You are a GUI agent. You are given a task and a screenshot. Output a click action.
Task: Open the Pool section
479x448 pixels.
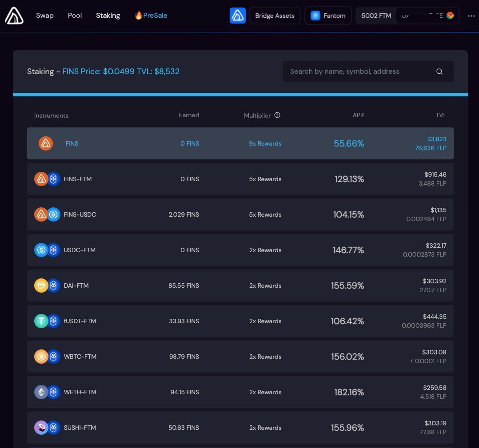(x=74, y=15)
